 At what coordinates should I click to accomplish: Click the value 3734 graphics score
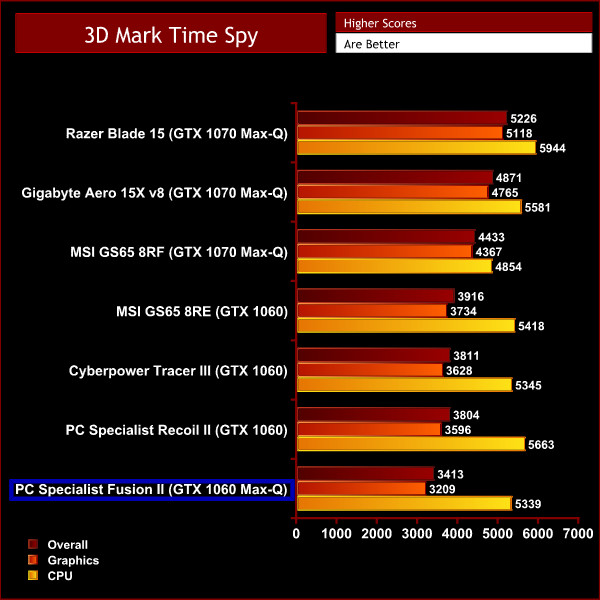[463, 311]
